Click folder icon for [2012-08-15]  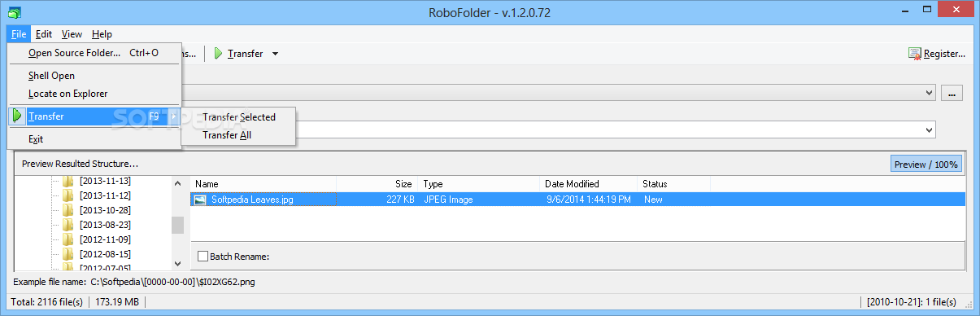point(68,254)
